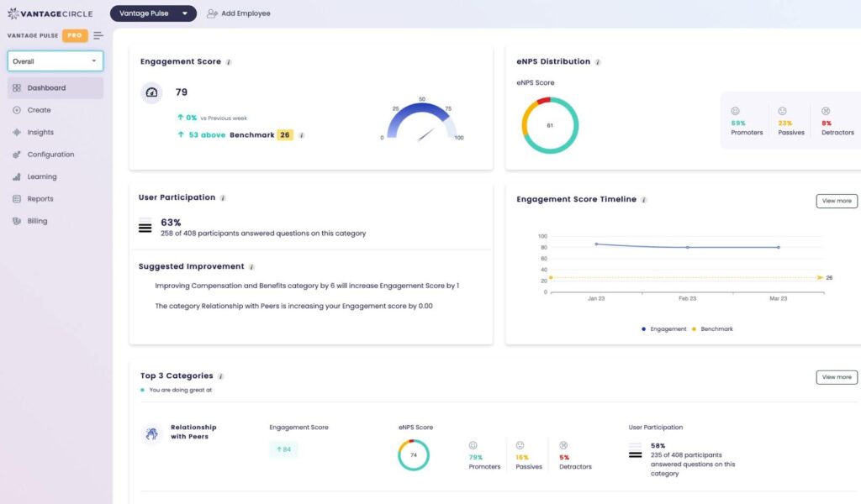Screen dimensions: 861x504
Task: Click the info icon next to Suggested Improvement
Action: (251, 267)
